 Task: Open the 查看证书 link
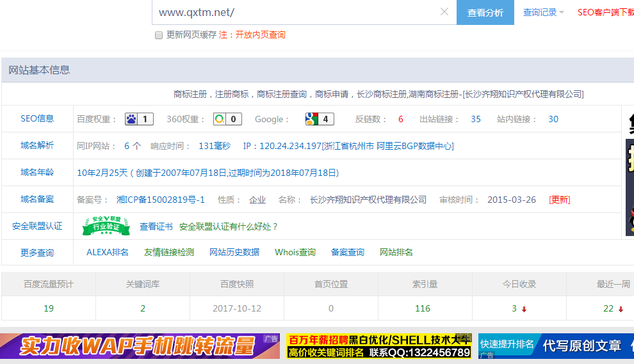coord(156,226)
